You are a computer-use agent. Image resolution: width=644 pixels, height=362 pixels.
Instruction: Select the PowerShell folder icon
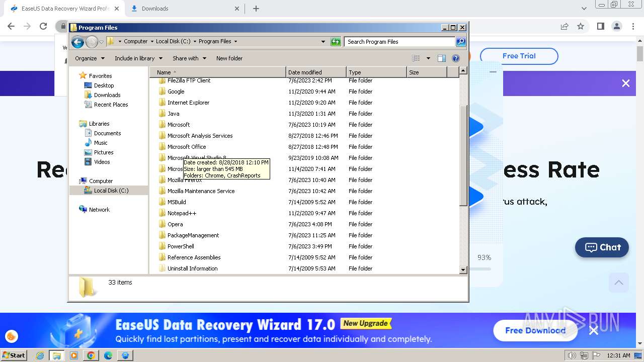tap(162, 246)
